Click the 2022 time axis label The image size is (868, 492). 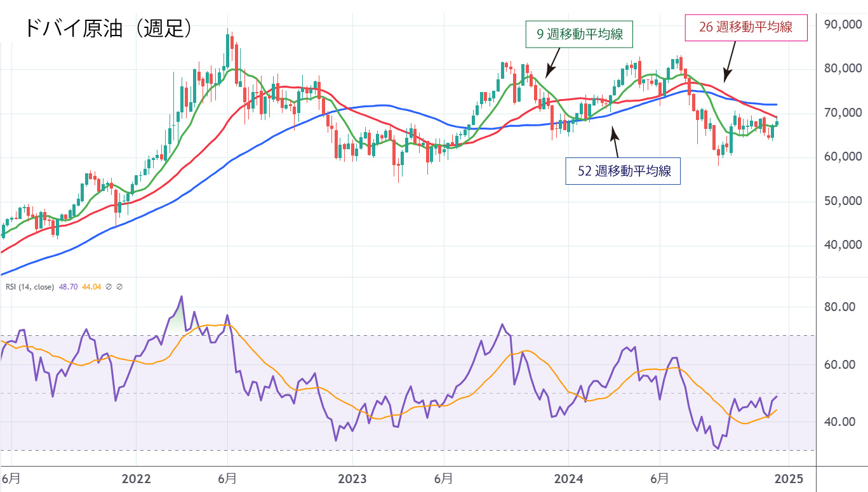[x=136, y=477]
